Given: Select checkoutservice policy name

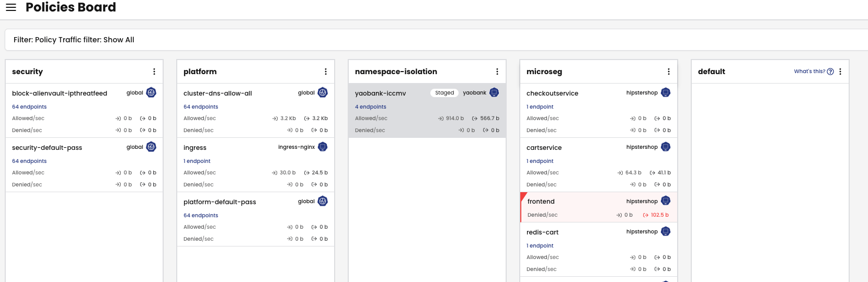Looking at the screenshot, I should pyautogui.click(x=552, y=93).
